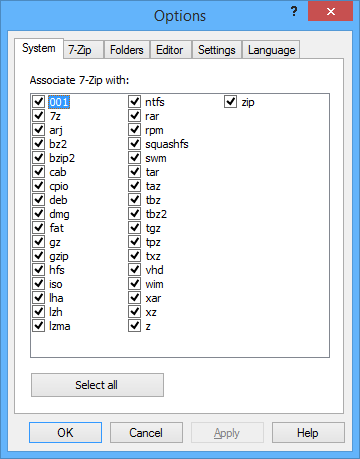Uncheck the 7z association checkbox

point(39,116)
